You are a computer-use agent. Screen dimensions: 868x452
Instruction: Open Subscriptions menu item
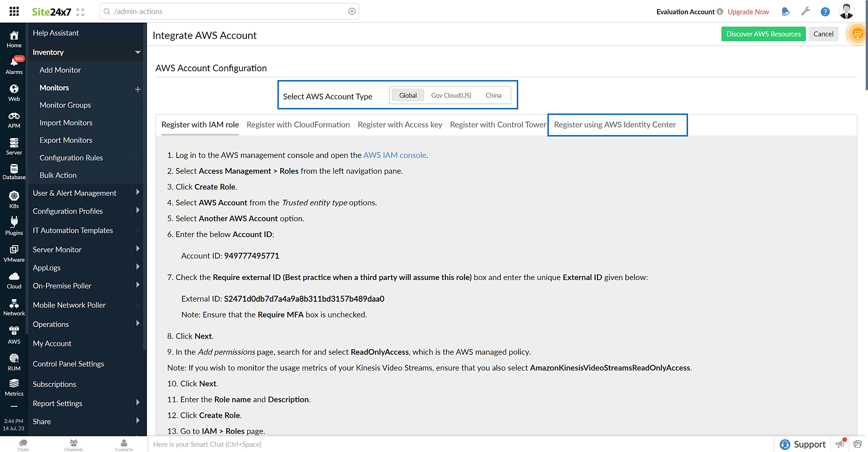[x=54, y=384]
